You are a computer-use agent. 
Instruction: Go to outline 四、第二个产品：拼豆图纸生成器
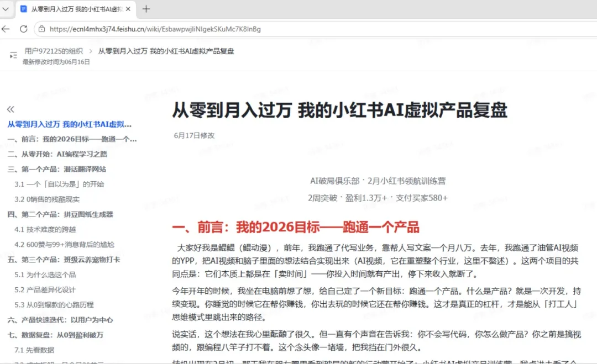click(x=60, y=214)
